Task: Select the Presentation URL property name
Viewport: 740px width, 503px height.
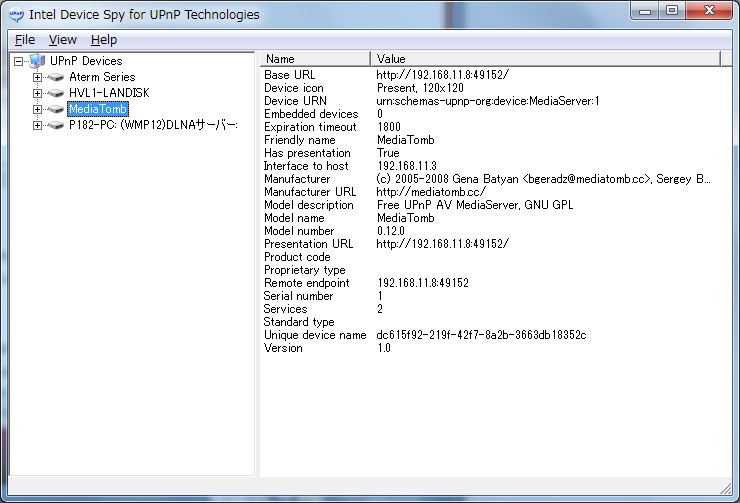Action: coord(308,244)
